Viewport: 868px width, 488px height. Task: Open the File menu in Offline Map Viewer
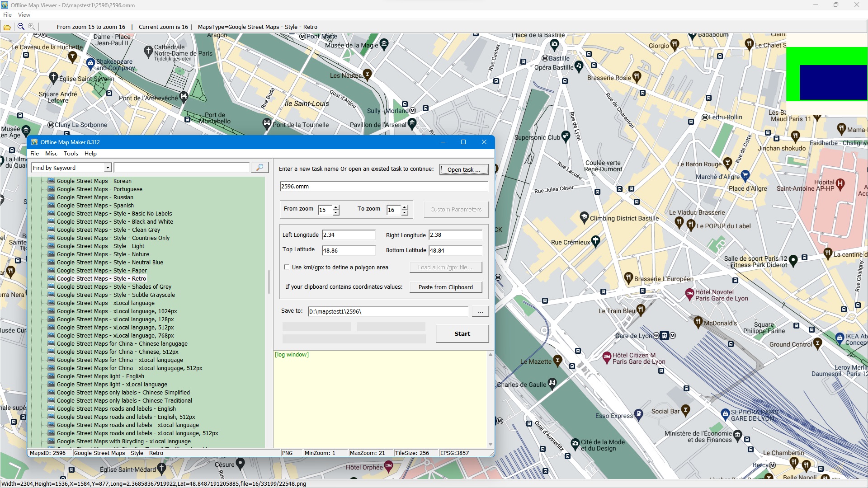click(x=7, y=14)
